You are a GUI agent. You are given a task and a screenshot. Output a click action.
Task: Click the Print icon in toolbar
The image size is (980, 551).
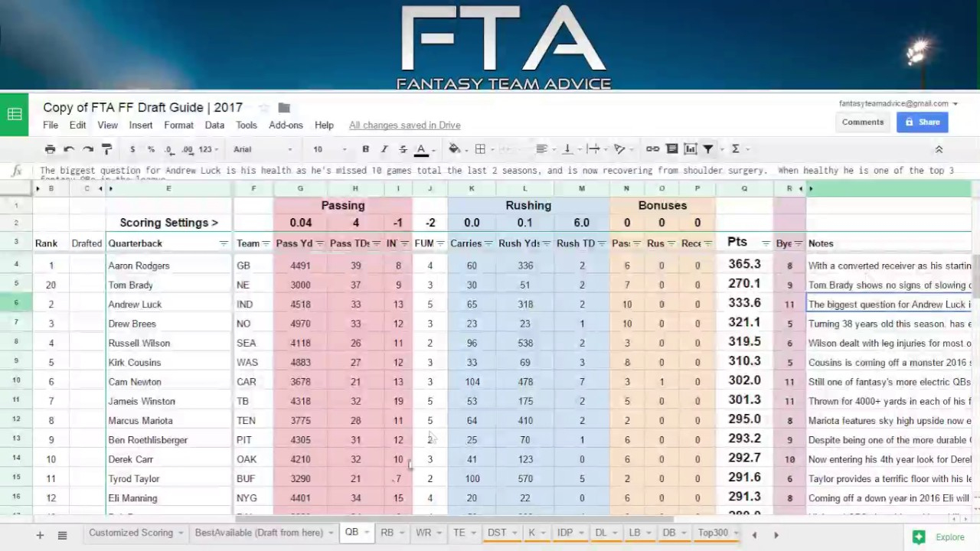(50, 149)
